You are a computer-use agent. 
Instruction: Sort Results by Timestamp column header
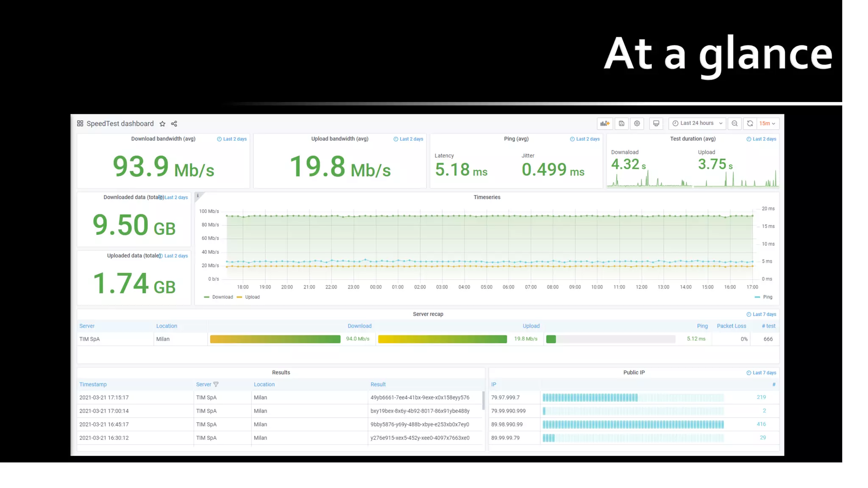tap(93, 384)
